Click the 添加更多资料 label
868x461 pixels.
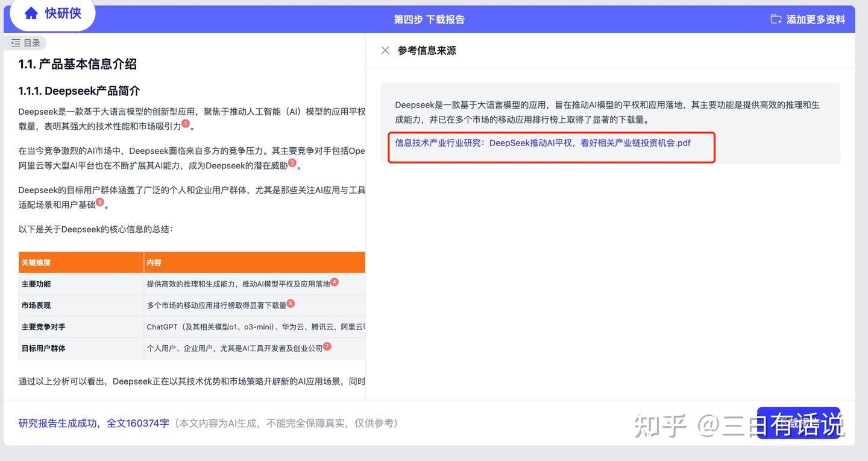point(816,19)
